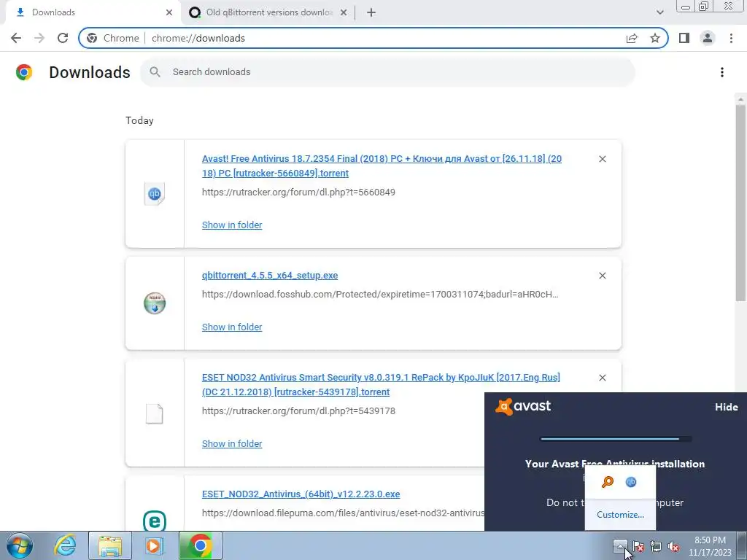The width and height of the screenshot is (747, 560).
Task: Click the fosshub download URL text
Action: click(380, 295)
